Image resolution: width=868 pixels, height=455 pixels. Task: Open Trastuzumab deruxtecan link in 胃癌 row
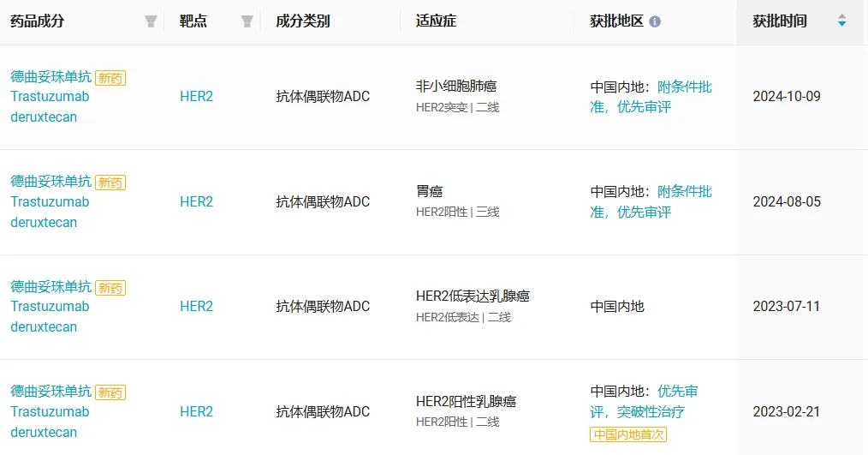click(x=50, y=212)
